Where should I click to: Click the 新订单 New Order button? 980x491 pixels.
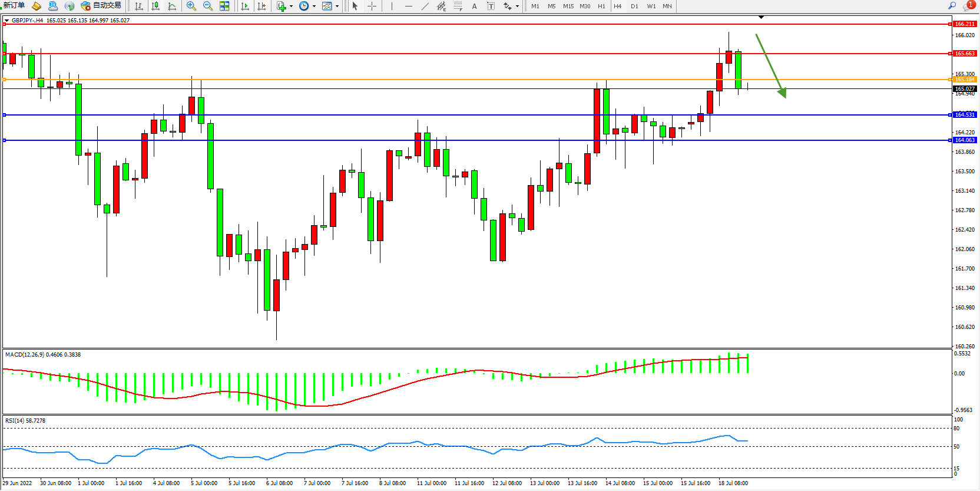(x=14, y=6)
